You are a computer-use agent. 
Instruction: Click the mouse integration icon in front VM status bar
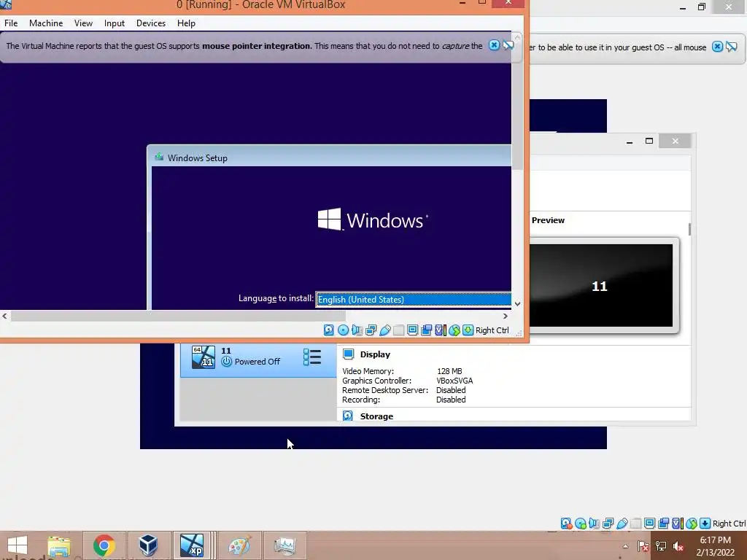454,330
